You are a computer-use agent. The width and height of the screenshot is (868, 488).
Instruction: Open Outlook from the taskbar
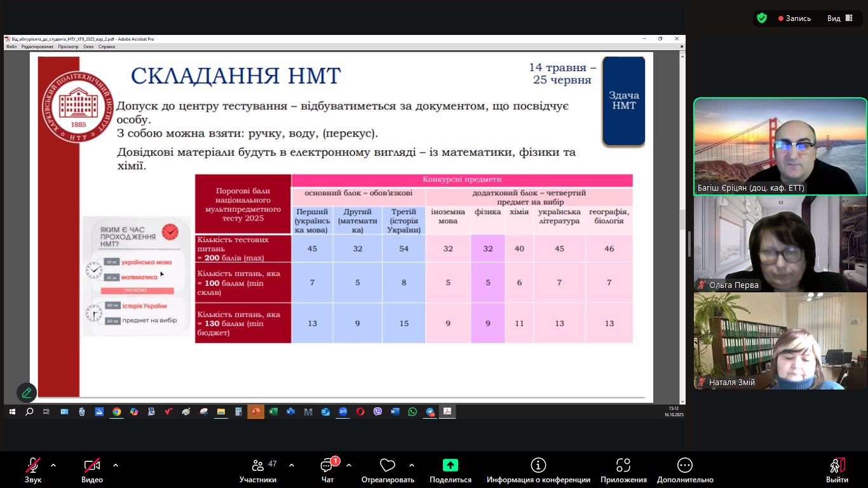(x=325, y=412)
